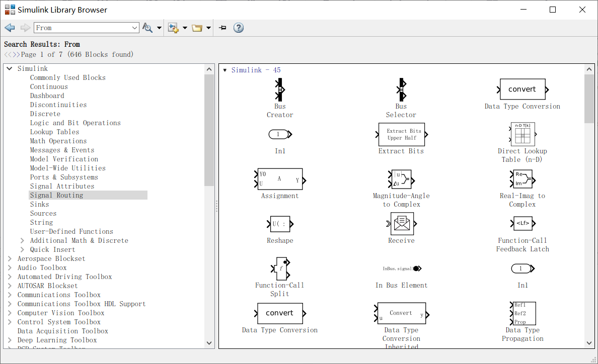Select the Magnitude-Angle to Complex block
The width and height of the screenshot is (598, 364).
pyautogui.click(x=401, y=179)
